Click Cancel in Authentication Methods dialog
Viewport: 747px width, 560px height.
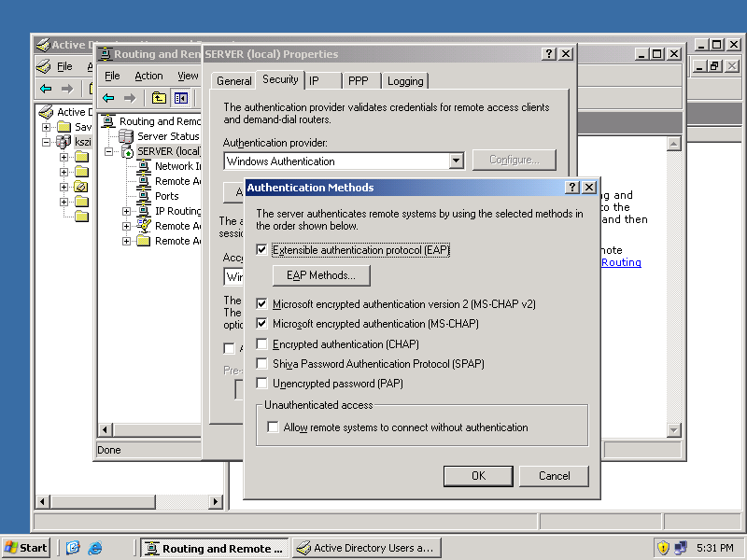pos(554,476)
